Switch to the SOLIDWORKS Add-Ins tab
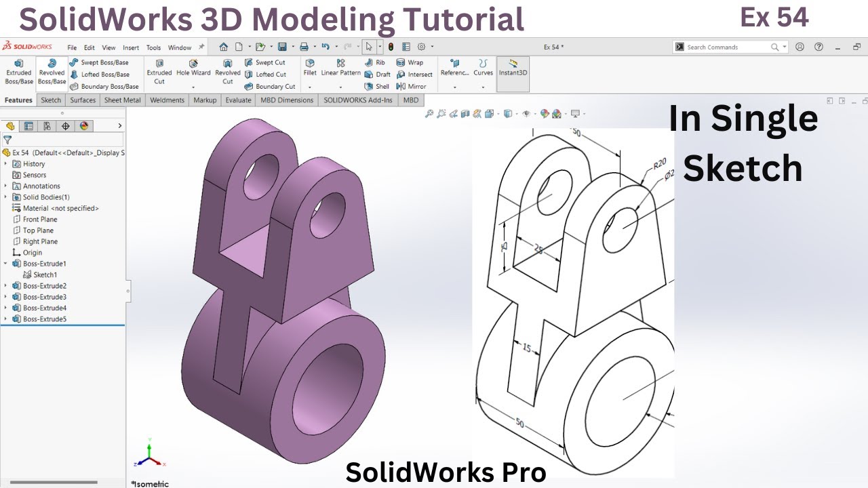Image resolution: width=868 pixels, height=488 pixels. pos(358,100)
